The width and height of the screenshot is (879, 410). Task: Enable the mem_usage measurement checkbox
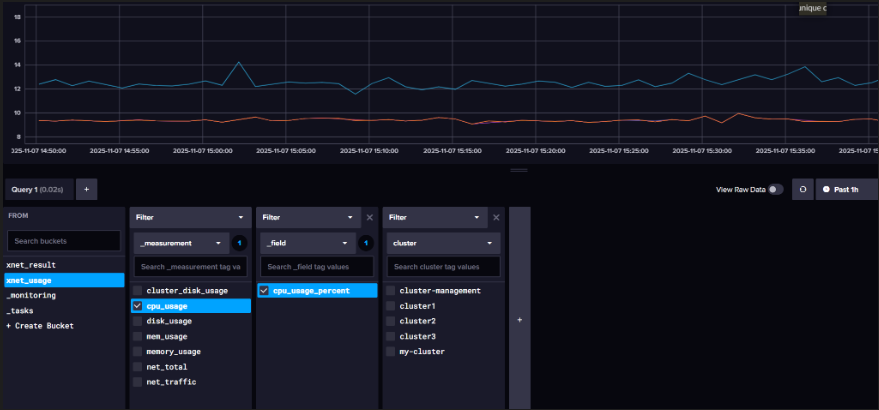pos(138,337)
